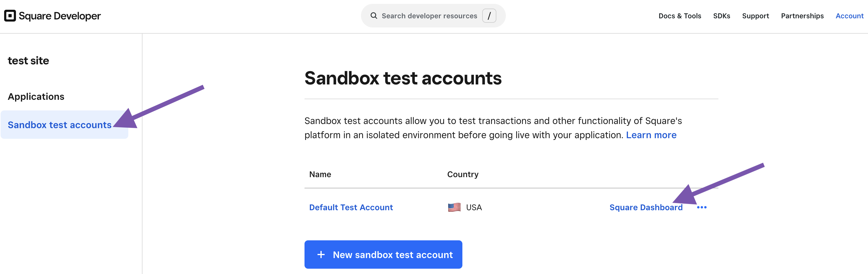
Task: Open the Square Dashboard link
Action: (646, 207)
